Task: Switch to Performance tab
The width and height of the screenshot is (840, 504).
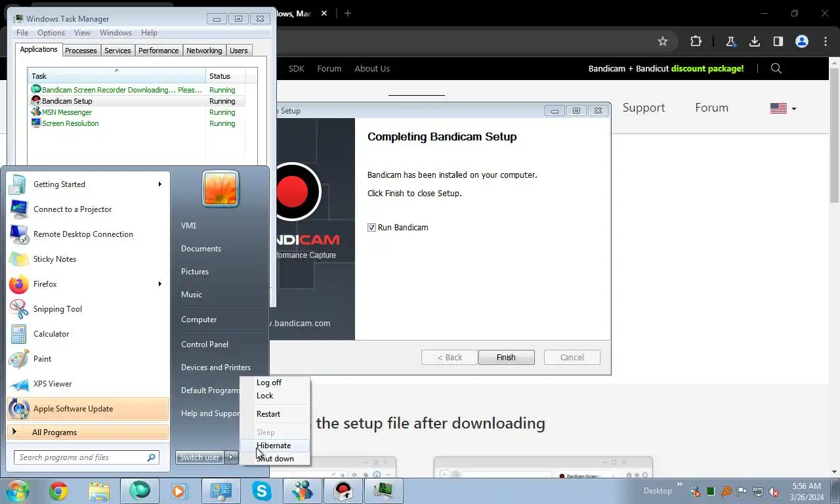Action: point(158,51)
